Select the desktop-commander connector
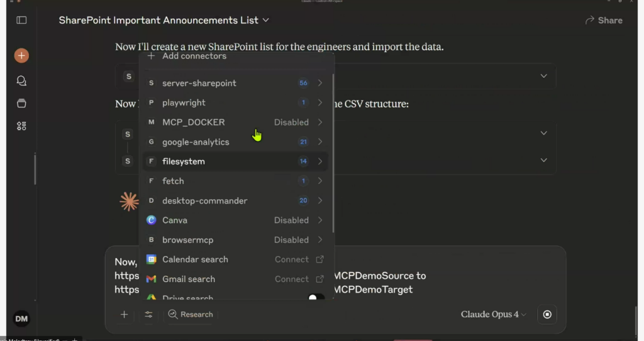Screen dimensions: 644x341 [235, 200]
